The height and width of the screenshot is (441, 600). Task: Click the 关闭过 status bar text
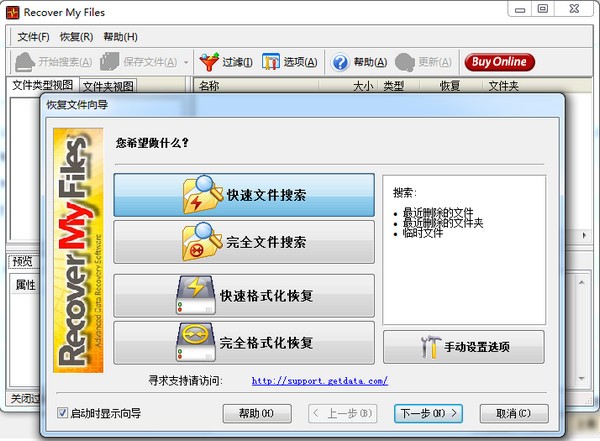tap(25, 399)
